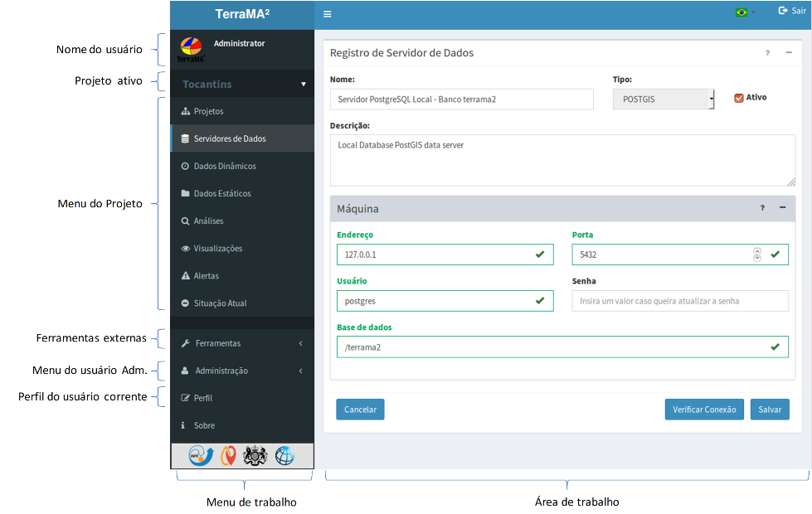Expand the Ferramentas submenu
Viewport: 812px width, 514px height.
(x=242, y=343)
